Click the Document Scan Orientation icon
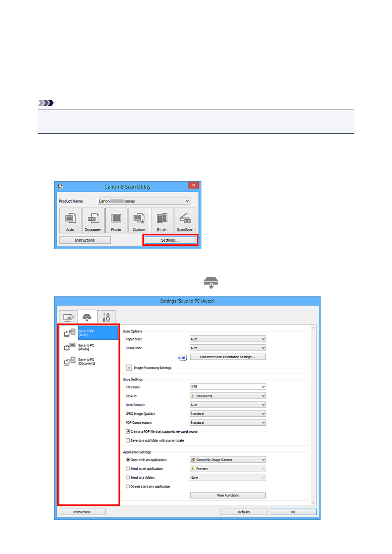 point(183,358)
